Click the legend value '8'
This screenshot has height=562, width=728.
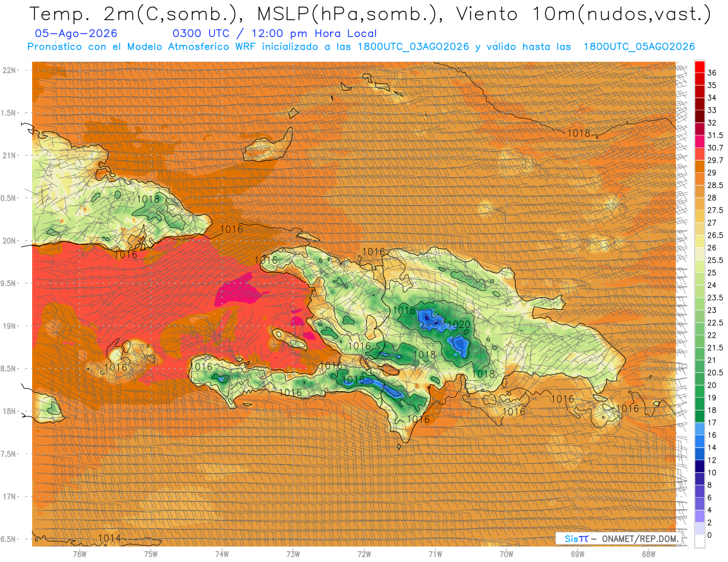coord(710,485)
